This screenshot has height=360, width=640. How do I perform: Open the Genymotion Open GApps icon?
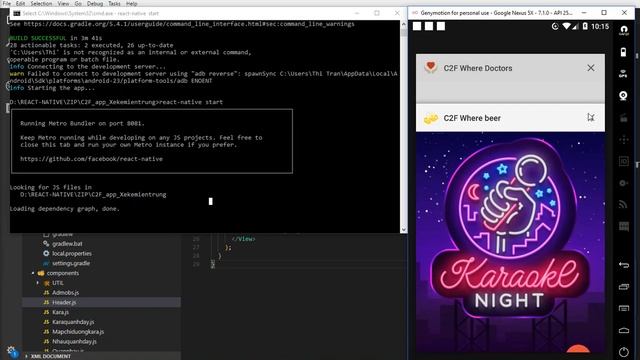pyautogui.click(x=624, y=30)
